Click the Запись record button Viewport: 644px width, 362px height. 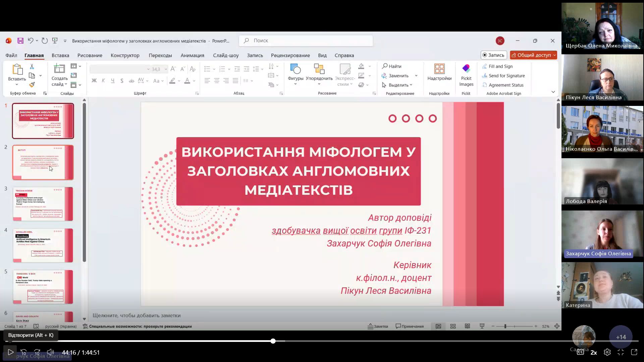coord(493,55)
